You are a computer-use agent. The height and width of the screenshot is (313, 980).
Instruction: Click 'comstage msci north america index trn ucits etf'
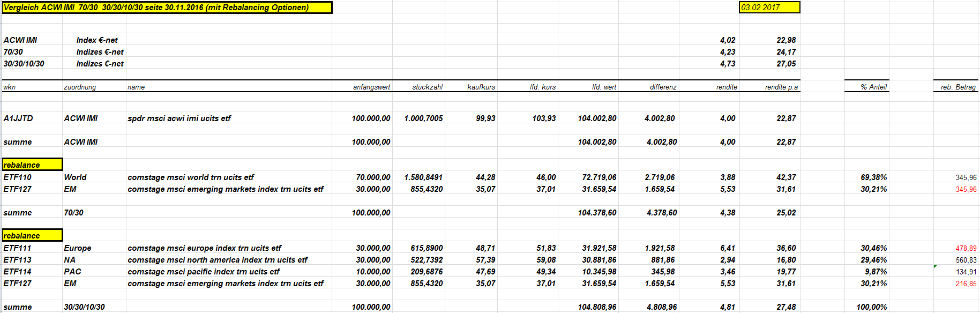point(218,260)
